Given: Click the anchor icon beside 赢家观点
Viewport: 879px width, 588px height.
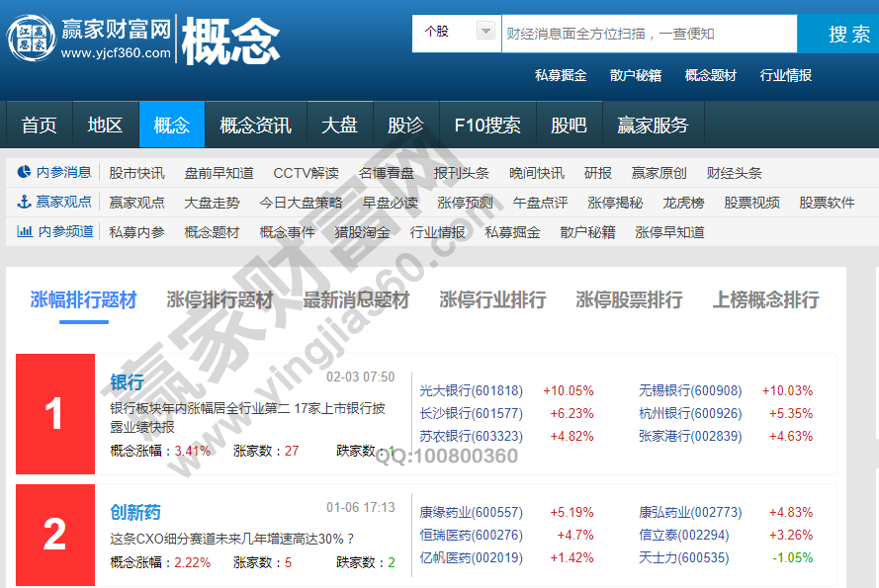Looking at the screenshot, I should [25, 203].
